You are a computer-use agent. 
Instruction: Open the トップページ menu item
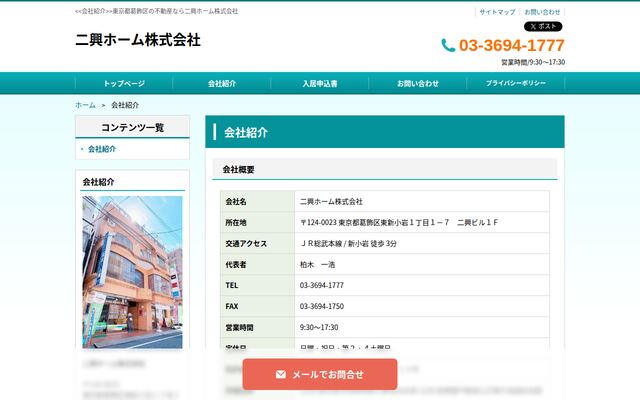tap(124, 83)
